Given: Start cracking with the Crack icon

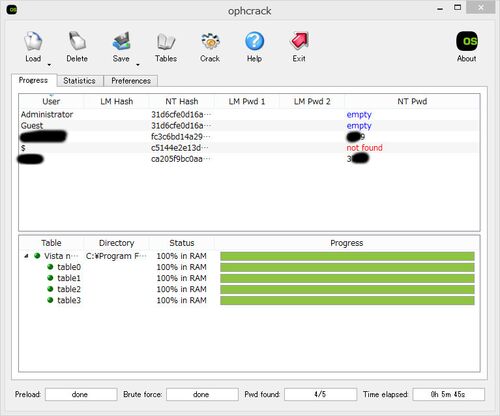Looking at the screenshot, I should pyautogui.click(x=210, y=41).
